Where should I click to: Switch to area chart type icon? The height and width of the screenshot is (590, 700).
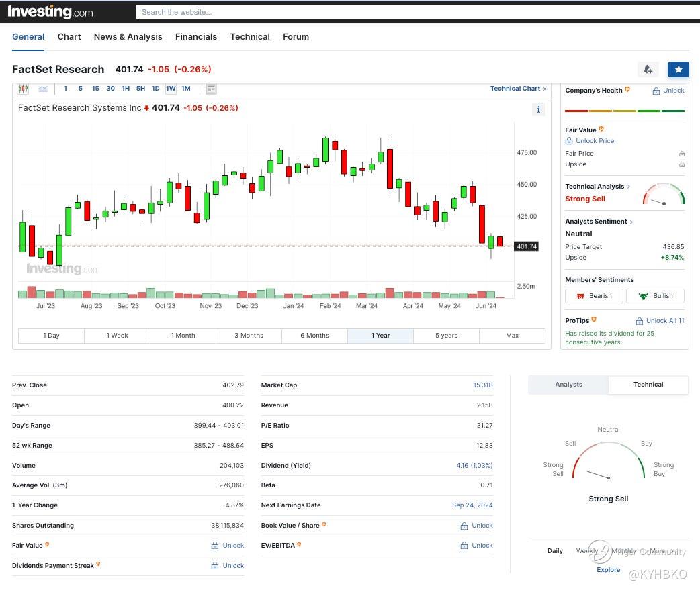click(43, 89)
